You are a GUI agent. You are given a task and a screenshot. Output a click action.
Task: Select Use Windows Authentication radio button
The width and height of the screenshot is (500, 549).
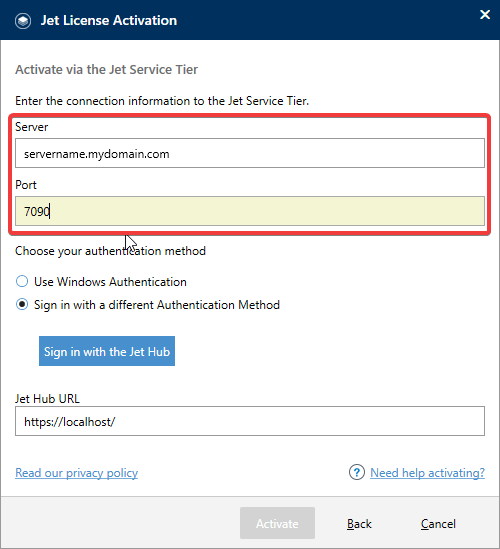(x=22, y=282)
